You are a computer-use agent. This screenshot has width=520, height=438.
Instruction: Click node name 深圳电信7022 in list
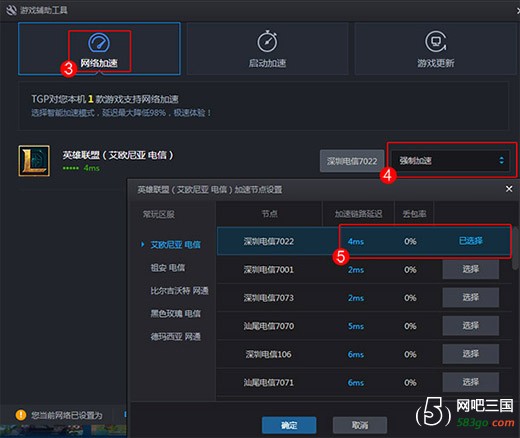pos(269,241)
